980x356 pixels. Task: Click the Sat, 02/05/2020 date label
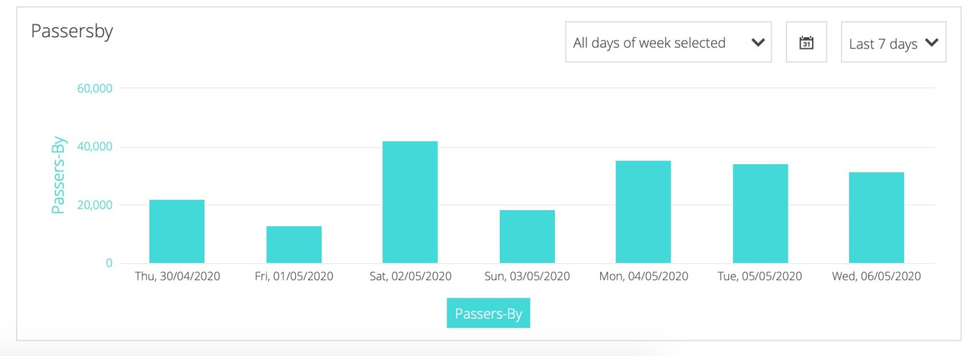pos(410,276)
